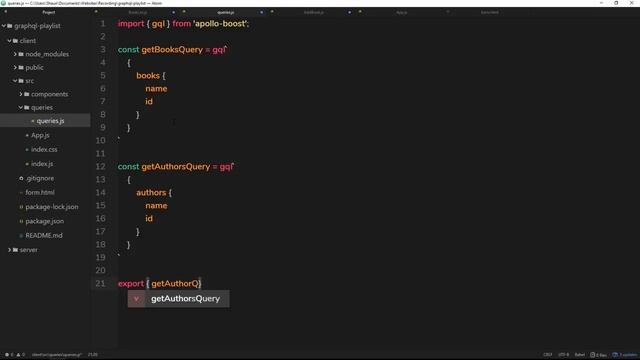Click the cursor position indicator in status bar
Viewport: 640px width, 360px height.
[93, 355]
